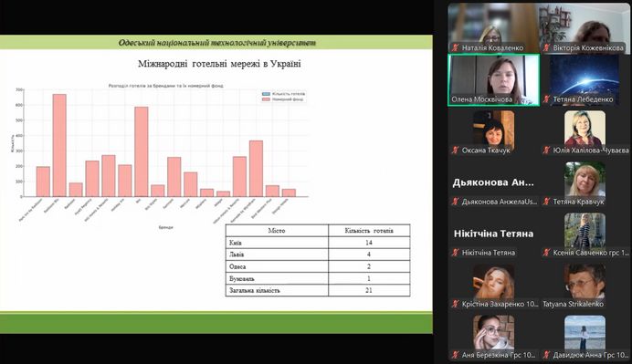
Task: Click muted mic icon beside Юлія Халілова-Чуваєва
Action: tap(546, 151)
